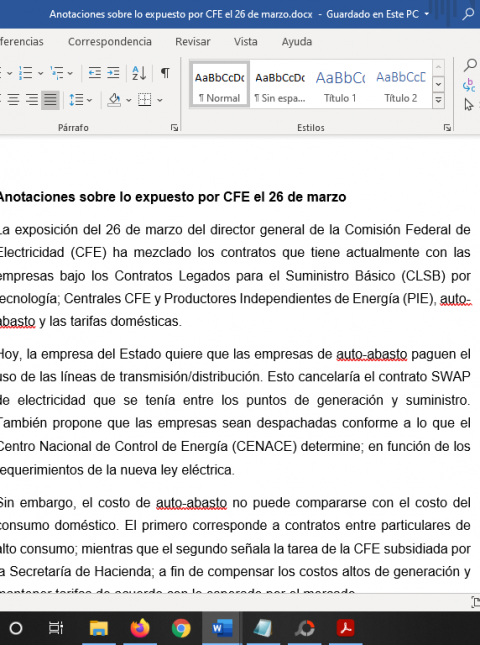Open borders dropdown arrow
Viewport: 480px width, 645px height.
[x=160, y=100]
